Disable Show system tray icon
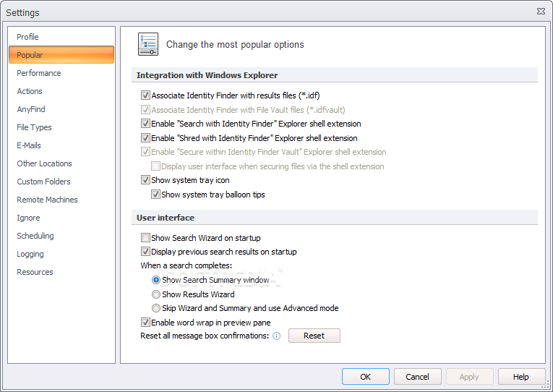 pos(145,180)
